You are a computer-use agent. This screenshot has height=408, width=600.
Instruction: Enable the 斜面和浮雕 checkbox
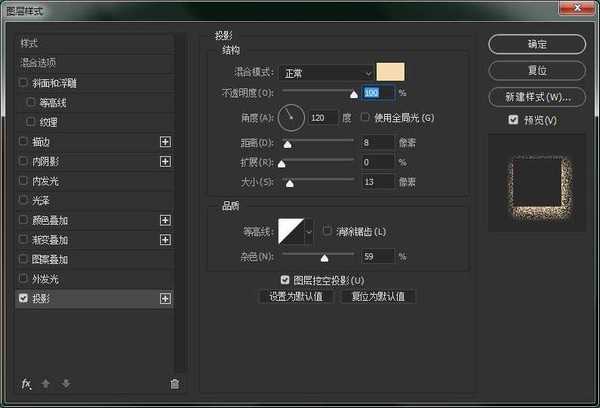[x=23, y=82]
